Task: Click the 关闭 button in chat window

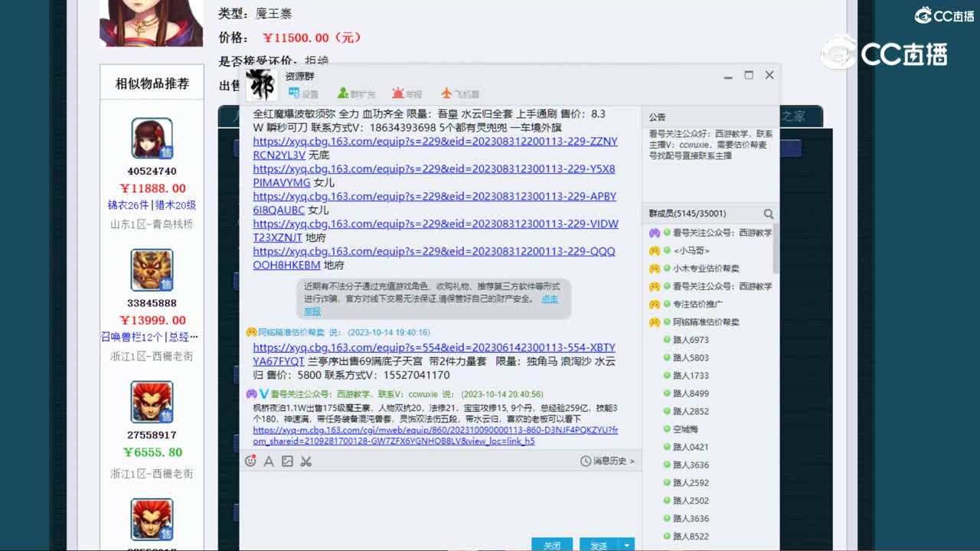Action: click(552, 545)
